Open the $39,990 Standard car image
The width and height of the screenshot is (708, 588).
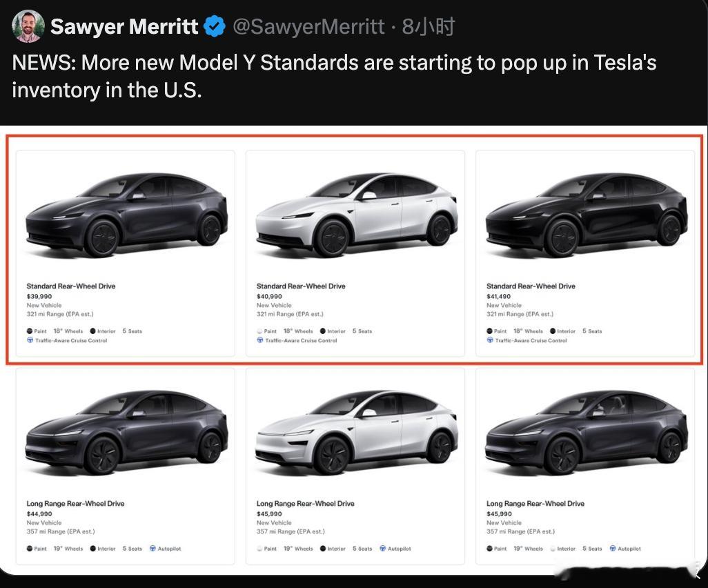point(126,214)
